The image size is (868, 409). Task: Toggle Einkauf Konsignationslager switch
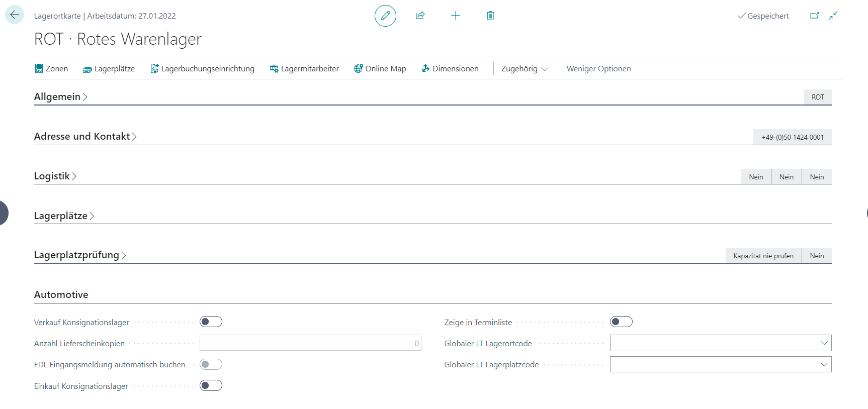[x=211, y=385]
